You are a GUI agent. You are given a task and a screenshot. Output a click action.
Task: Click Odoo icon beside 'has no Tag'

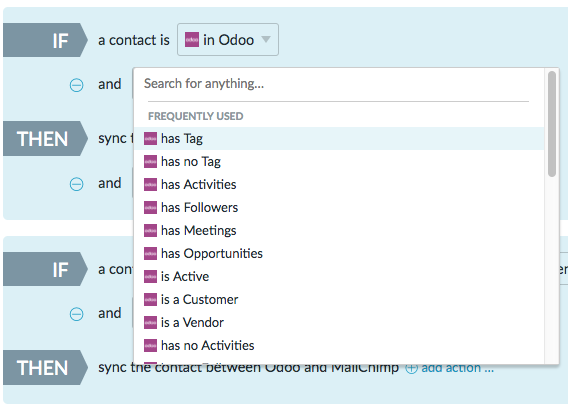(150, 162)
